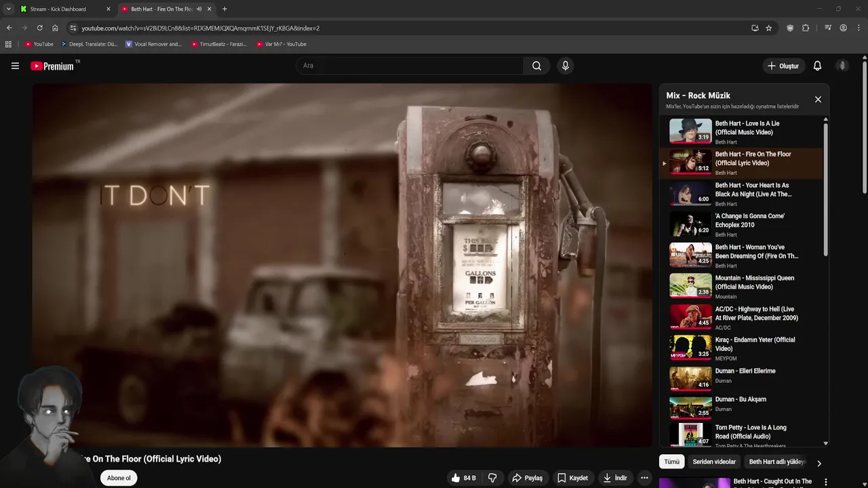The width and height of the screenshot is (868, 488).
Task: Select the Beth Hart adlı yükleyen chip
Action: coord(777,462)
